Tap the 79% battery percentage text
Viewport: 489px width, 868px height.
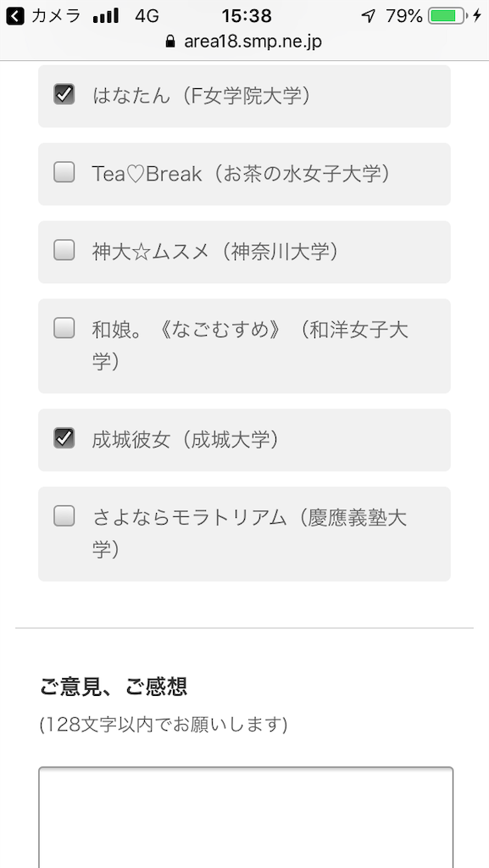coord(403,17)
